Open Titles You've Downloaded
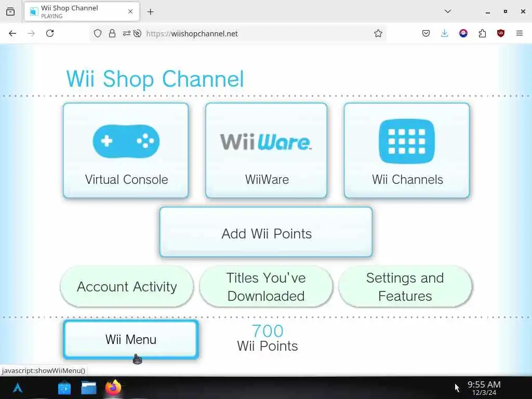Image resolution: width=532 pixels, height=399 pixels. point(266,287)
